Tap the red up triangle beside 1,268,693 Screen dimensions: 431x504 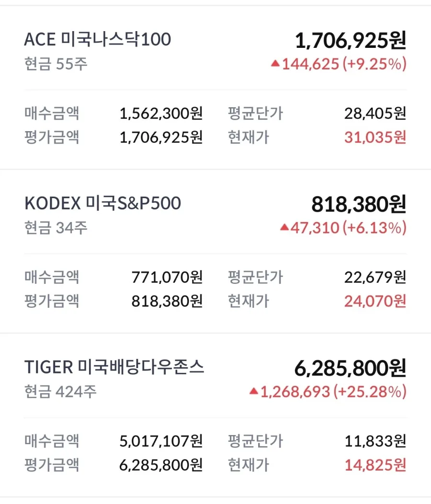point(254,391)
